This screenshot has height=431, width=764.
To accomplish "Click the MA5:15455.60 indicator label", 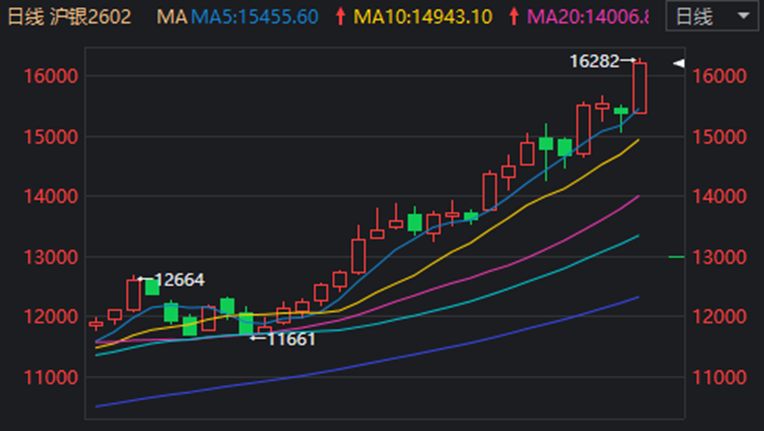I will click(x=254, y=17).
